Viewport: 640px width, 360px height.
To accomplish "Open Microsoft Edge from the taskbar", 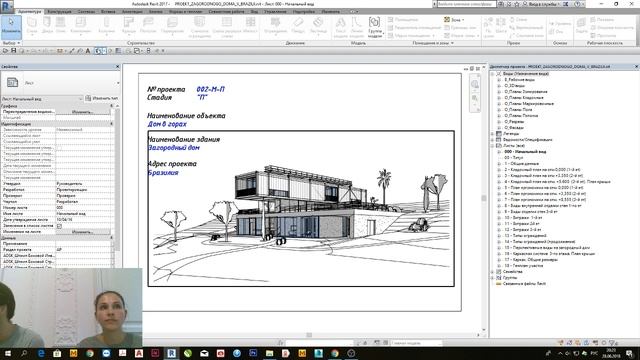I will click(x=41, y=353).
